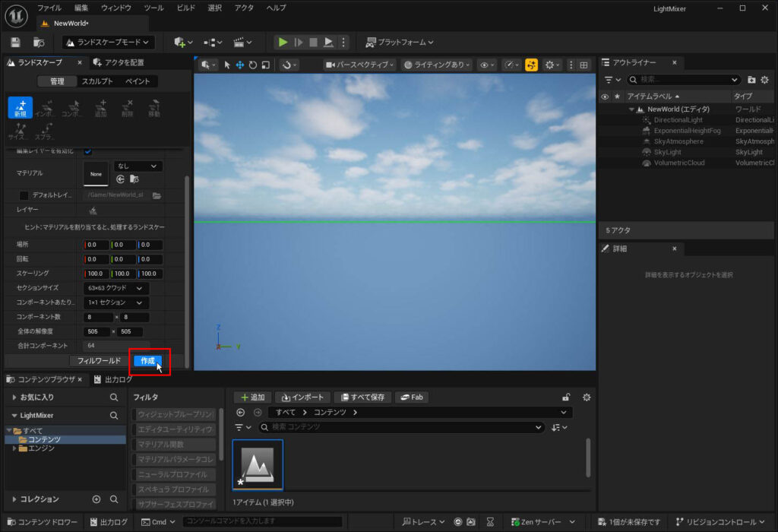778x532 pixels.
Task: Click the browse-to-asset icon under Material
Action: click(x=134, y=179)
